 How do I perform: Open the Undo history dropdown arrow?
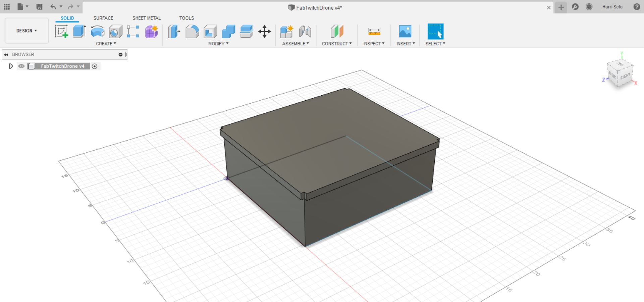click(61, 7)
